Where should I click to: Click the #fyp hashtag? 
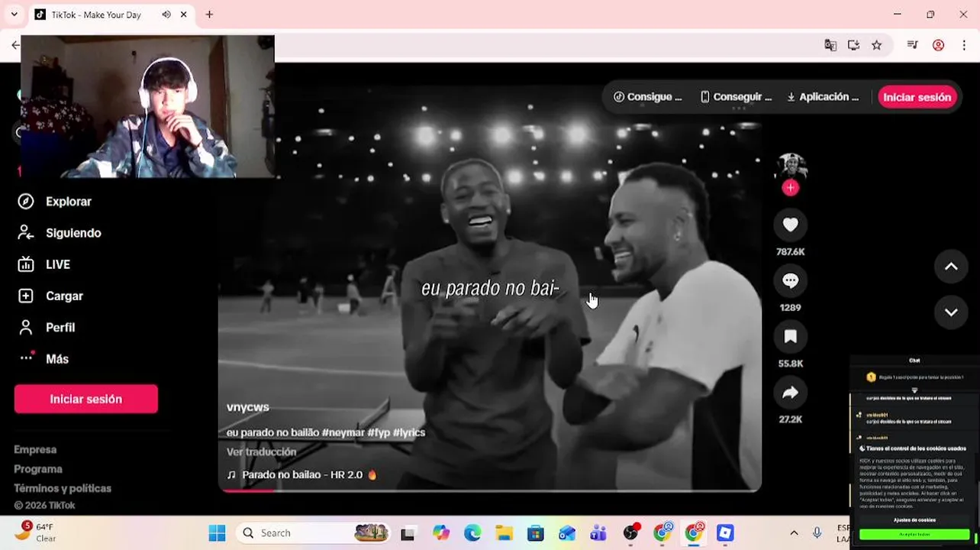[x=379, y=432]
